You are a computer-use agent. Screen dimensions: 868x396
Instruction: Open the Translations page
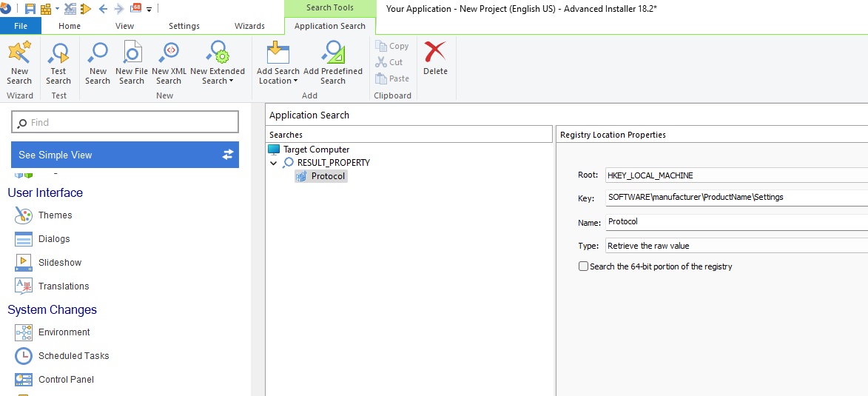click(64, 286)
